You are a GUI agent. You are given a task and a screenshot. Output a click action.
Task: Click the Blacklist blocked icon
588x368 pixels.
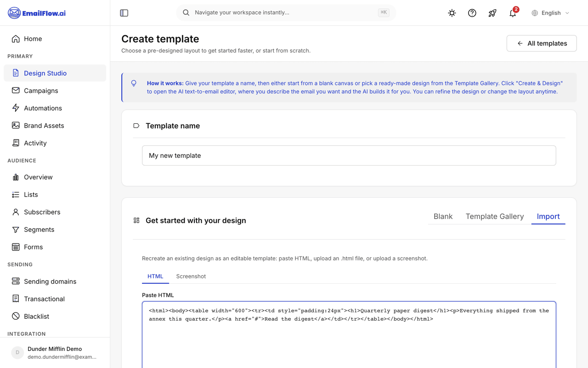[x=16, y=316]
